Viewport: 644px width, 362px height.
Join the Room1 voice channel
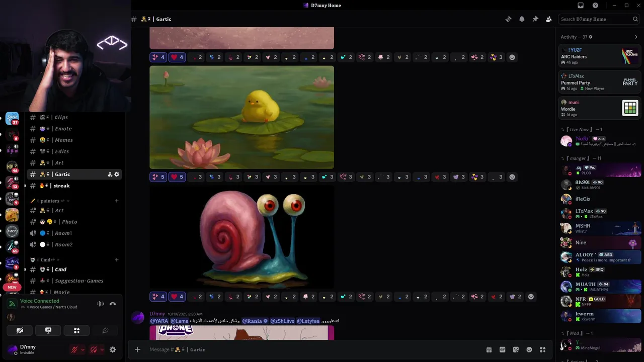[x=74, y=233]
